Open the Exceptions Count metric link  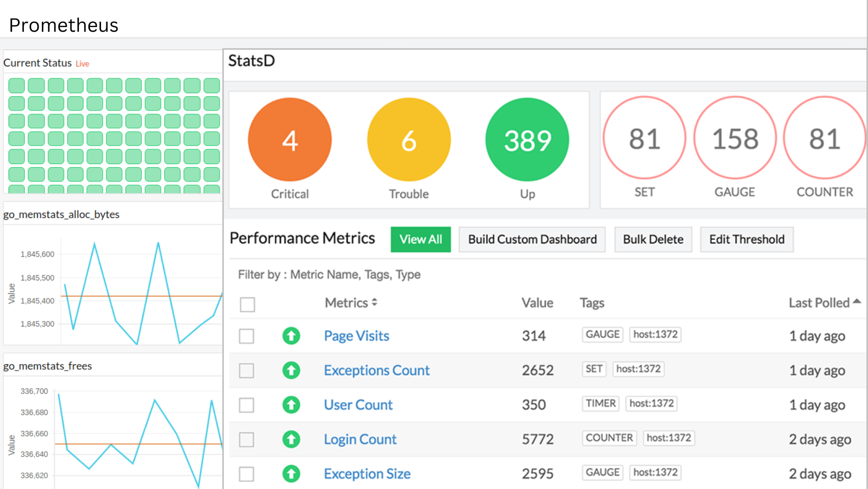pyautogui.click(x=376, y=370)
